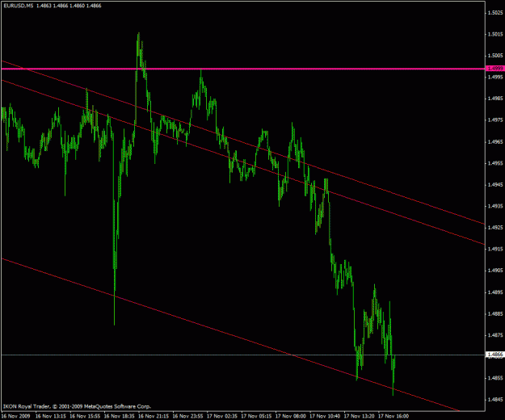505x420 pixels.
Task: Select the lowest red channel trend line
Action: 230,334
